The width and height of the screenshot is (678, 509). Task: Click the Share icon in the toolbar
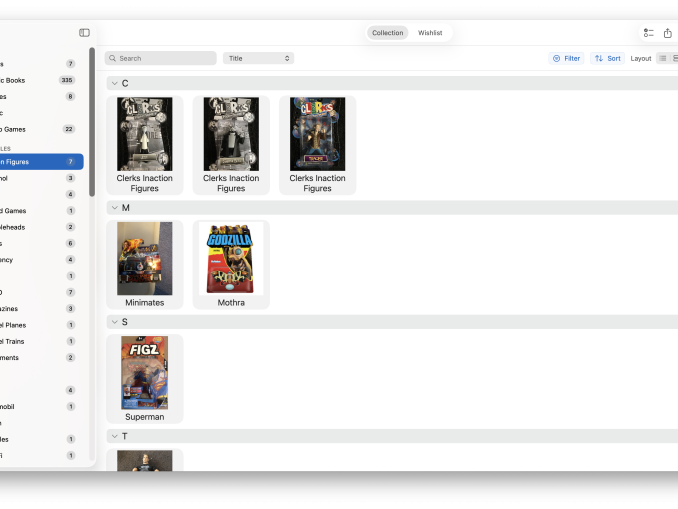tap(668, 33)
